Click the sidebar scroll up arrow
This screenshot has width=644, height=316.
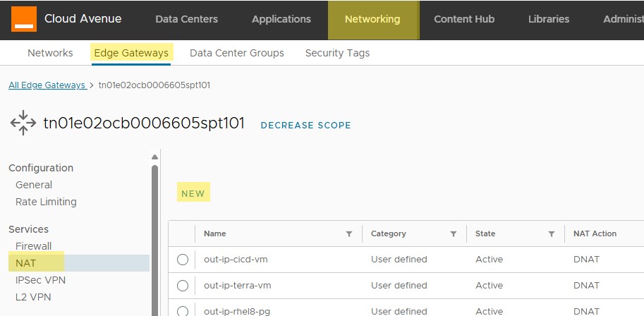[x=154, y=157]
